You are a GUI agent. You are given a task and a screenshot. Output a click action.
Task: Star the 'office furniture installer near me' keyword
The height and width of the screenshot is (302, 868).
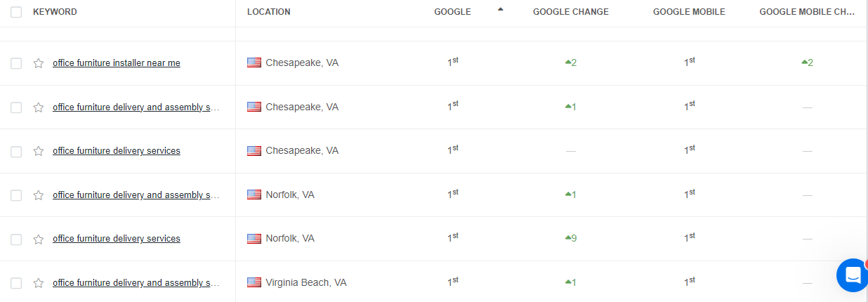click(x=39, y=63)
